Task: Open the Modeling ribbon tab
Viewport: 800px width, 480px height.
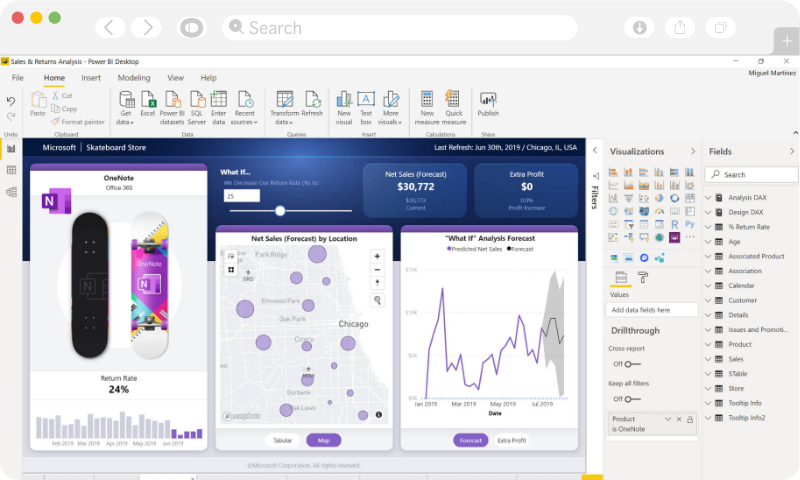Action: coord(134,78)
